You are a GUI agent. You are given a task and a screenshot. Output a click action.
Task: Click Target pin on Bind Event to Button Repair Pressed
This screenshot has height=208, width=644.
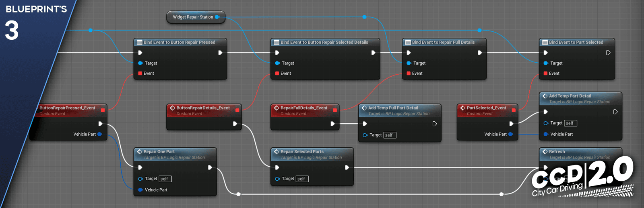(x=140, y=63)
